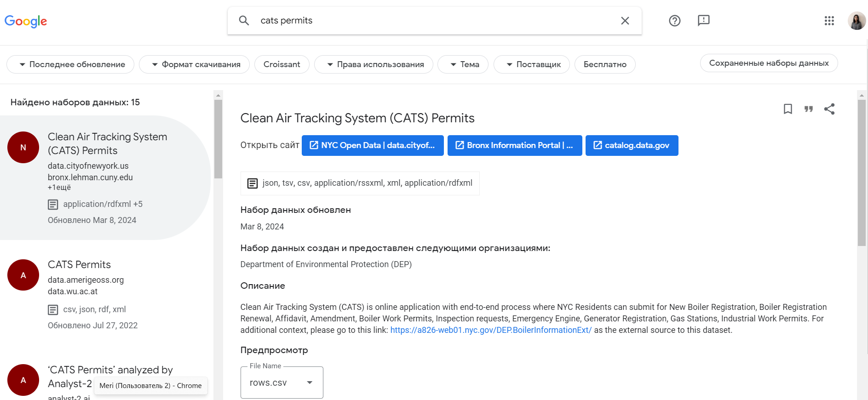Click the +1ещё text in first result

(59, 188)
